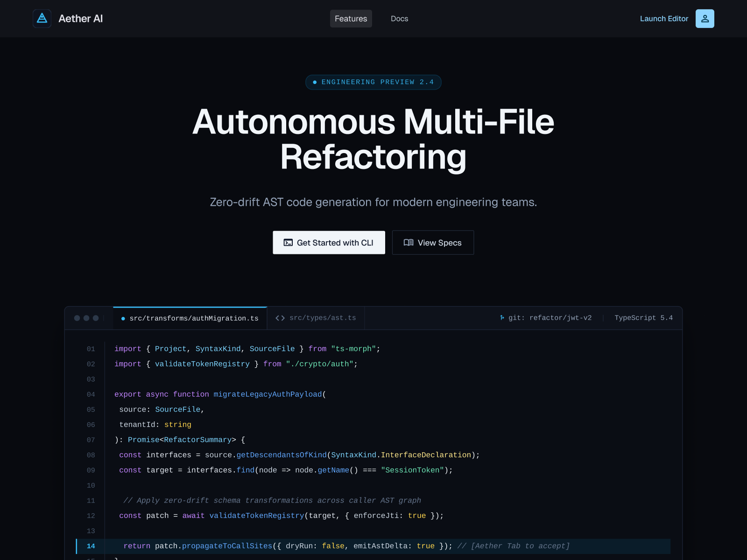Open the user profile icon button
The height and width of the screenshot is (560, 747).
point(705,19)
